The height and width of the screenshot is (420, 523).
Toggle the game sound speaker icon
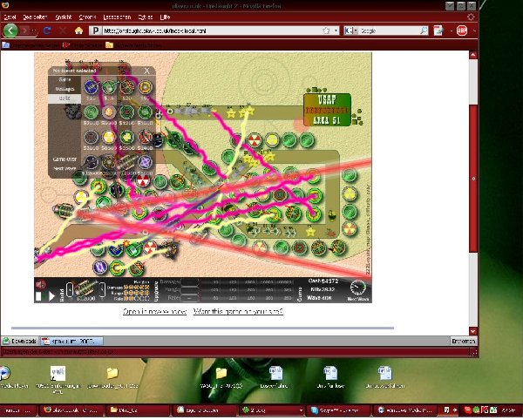[40, 284]
